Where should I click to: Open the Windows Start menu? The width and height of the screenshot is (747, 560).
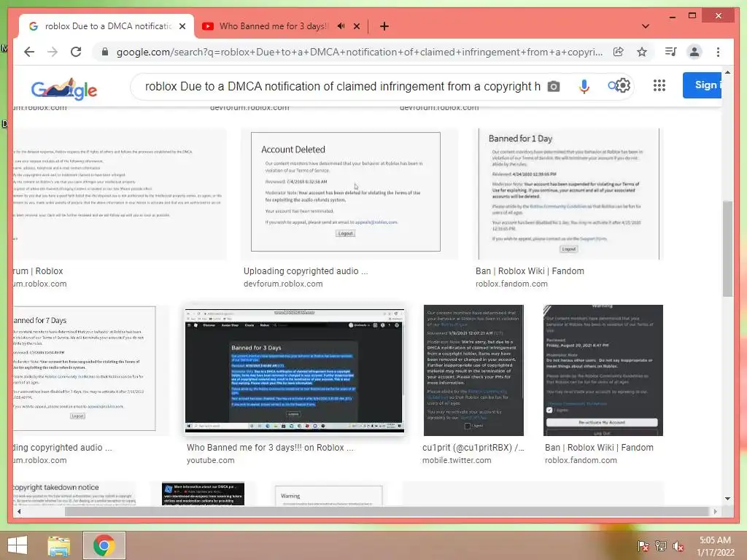pyautogui.click(x=18, y=545)
